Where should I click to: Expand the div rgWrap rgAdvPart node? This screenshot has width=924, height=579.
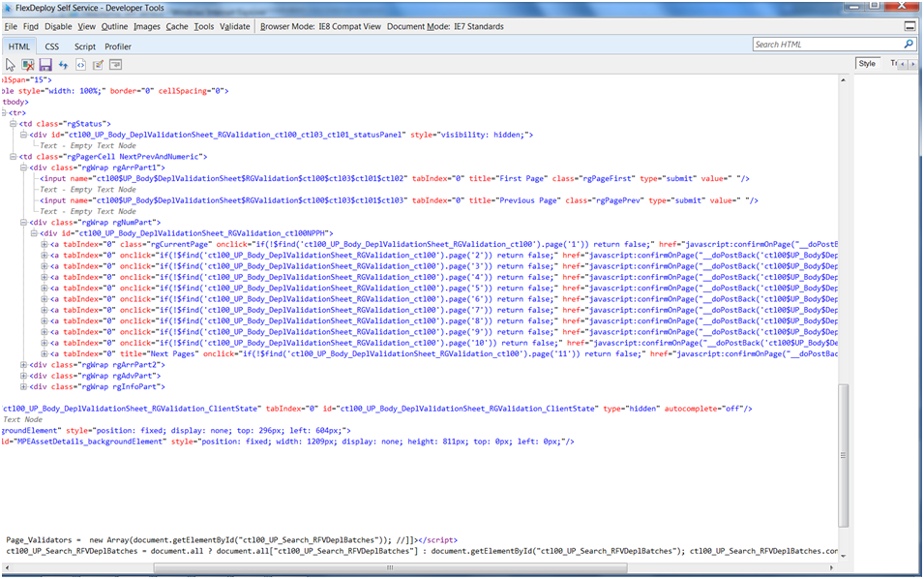coord(23,376)
